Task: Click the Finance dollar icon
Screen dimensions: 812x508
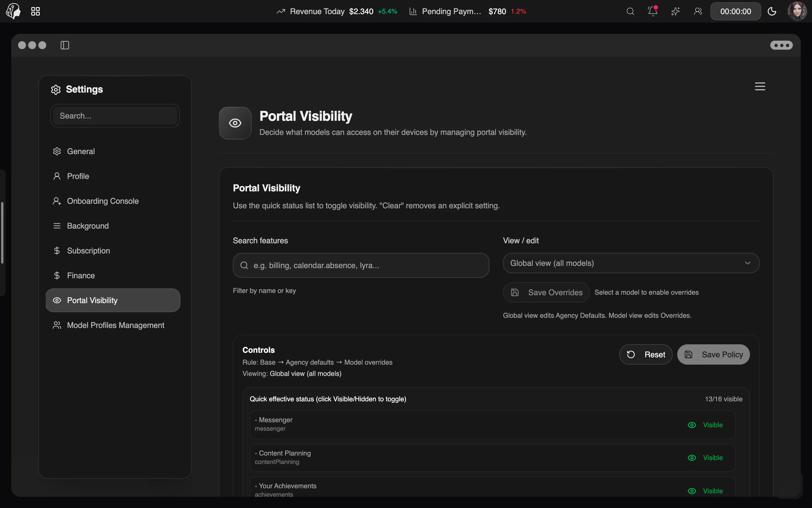Action: tap(57, 275)
